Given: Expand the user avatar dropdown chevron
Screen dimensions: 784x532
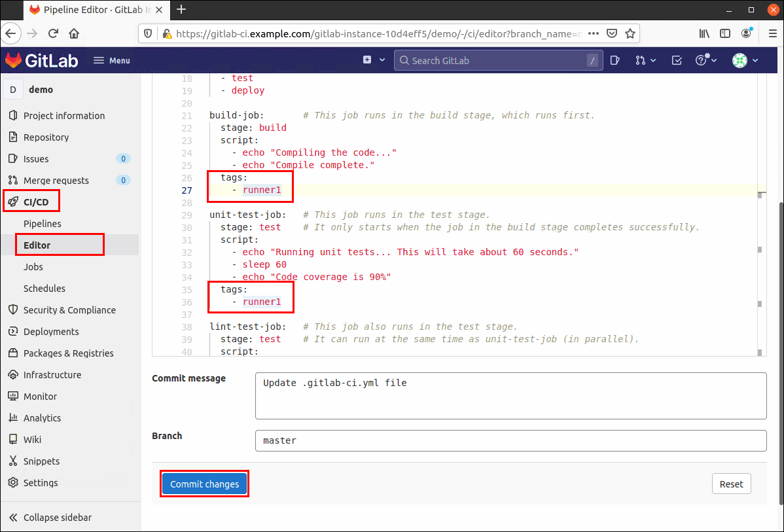Looking at the screenshot, I should pyautogui.click(x=755, y=60).
